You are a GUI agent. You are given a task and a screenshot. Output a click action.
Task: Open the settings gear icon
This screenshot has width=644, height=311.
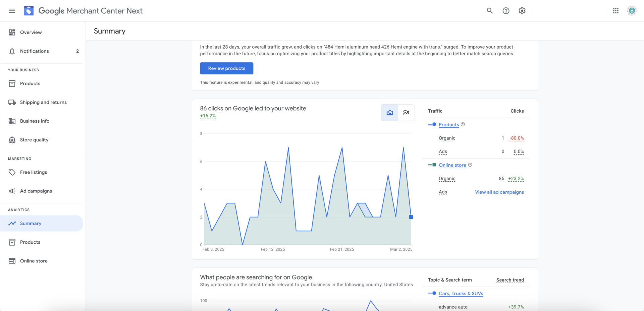(x=522, y=11)
